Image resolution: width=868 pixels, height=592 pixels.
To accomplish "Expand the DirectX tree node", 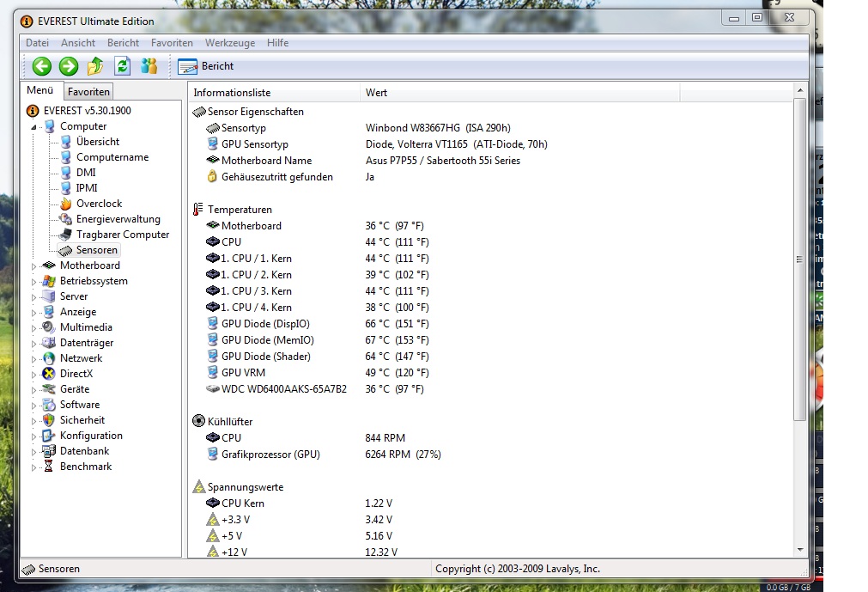I will (33, 375).
